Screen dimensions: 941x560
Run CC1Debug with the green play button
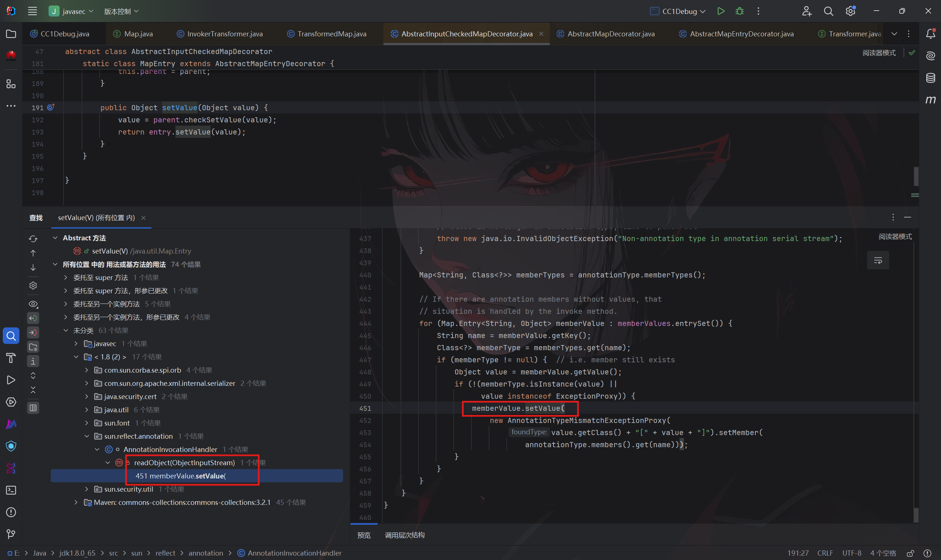[x=721, y=11]
